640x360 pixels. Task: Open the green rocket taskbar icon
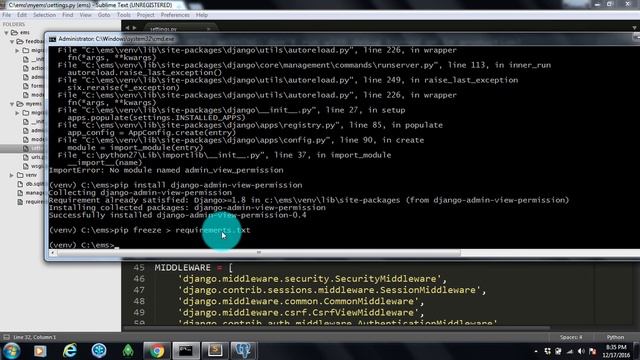point(128,351)
